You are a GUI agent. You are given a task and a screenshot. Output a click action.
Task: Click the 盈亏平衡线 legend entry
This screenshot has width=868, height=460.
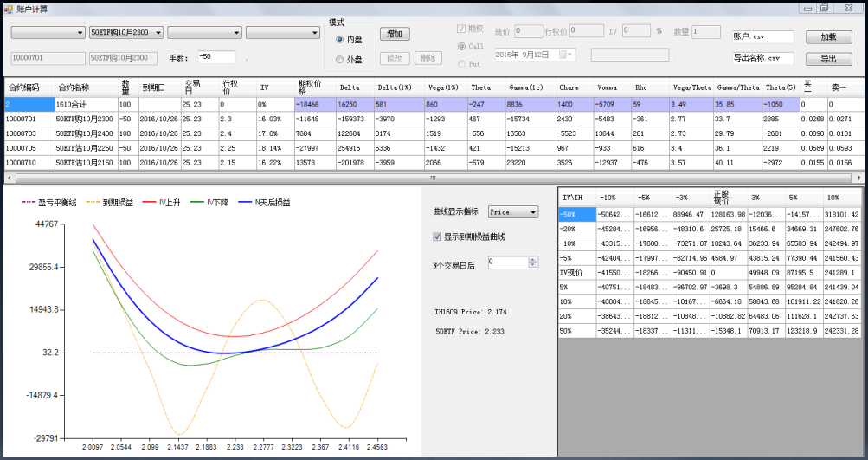click(x=48, y=203)
